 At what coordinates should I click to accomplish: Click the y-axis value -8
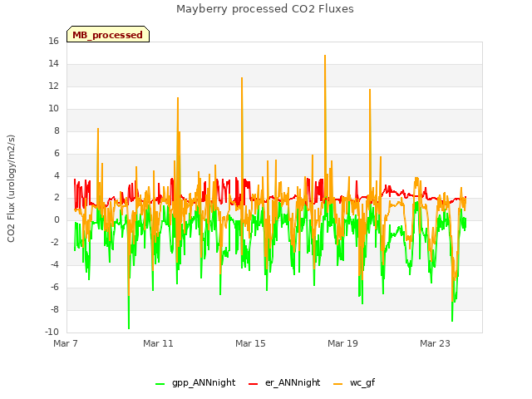click(55, 309)
